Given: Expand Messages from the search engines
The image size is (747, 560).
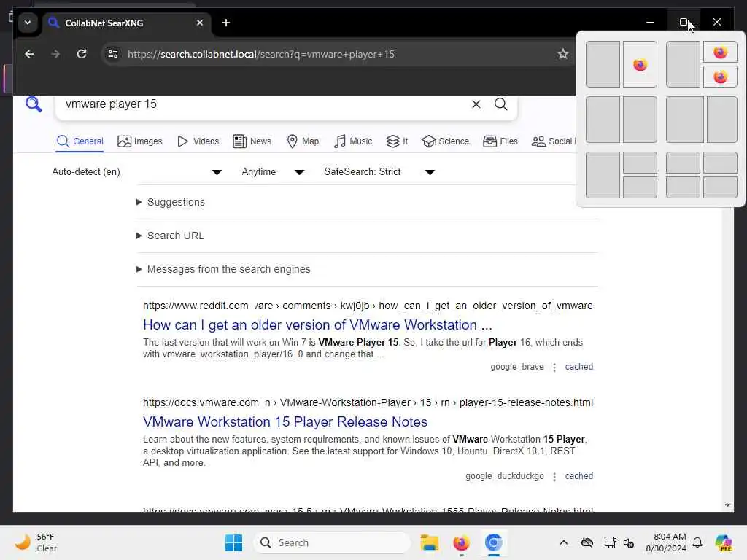Looking at the screenshot, I should 223,269.
